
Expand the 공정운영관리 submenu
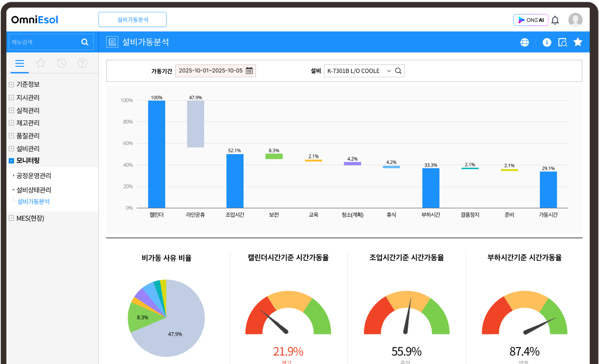click(13, 176)
